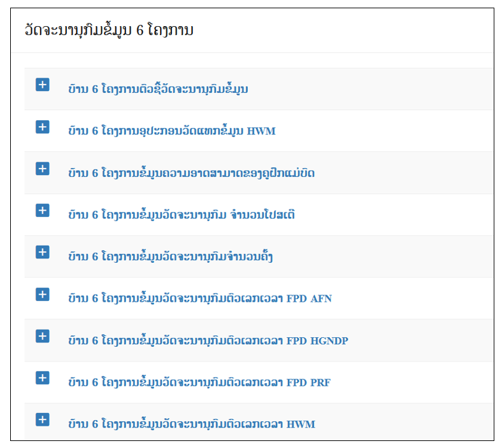
Task: Expand the first row's plus icon
Action: [x=42, y=85]
